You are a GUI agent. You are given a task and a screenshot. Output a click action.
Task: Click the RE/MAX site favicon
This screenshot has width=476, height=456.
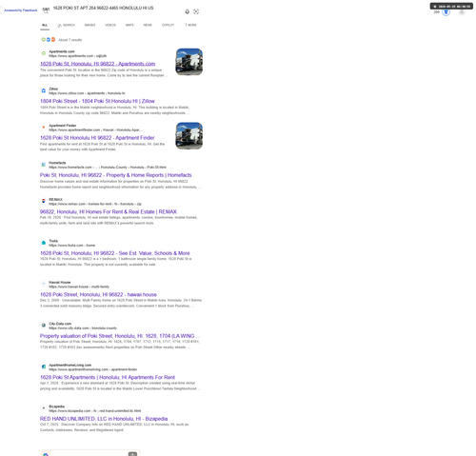point(44,201)
